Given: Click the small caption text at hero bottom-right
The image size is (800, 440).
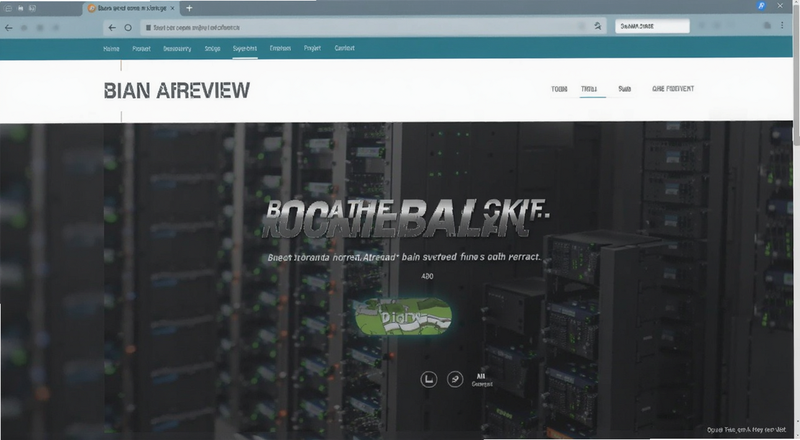Looking at the screenshot, I should coord(746,430).
